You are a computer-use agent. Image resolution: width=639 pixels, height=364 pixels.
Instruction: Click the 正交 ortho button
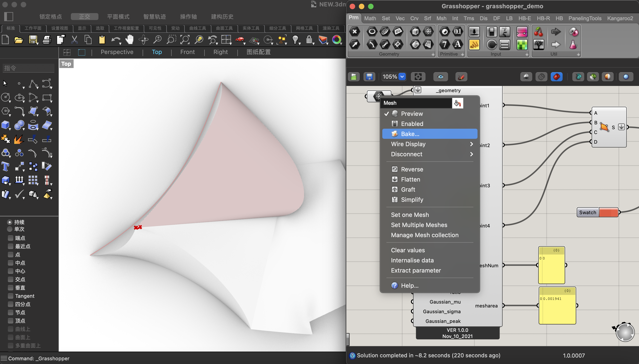84,17
